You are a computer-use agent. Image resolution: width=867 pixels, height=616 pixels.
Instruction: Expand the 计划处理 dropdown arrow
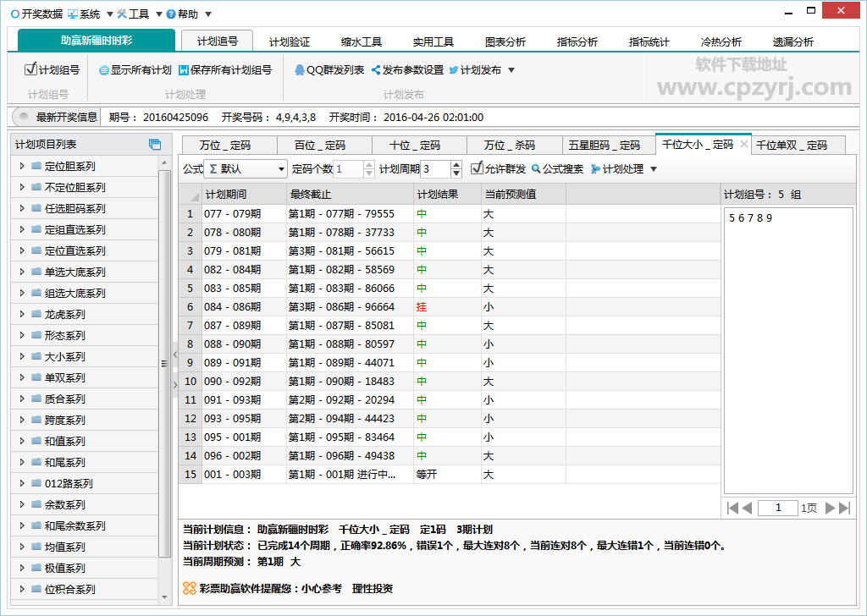pos(654,169)
